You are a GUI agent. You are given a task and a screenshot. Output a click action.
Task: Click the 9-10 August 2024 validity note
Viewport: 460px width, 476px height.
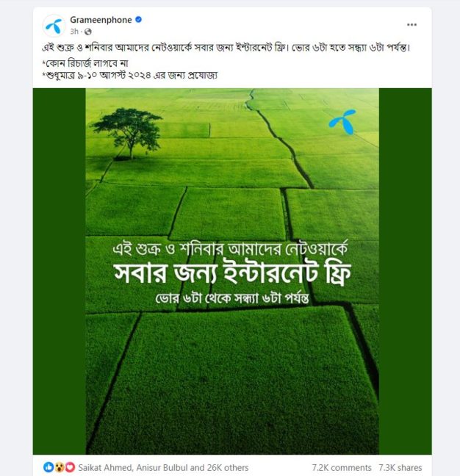129,75
